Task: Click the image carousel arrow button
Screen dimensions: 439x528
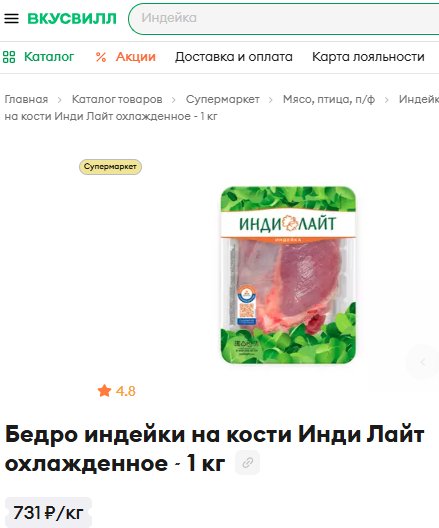Action: [423, 362]
